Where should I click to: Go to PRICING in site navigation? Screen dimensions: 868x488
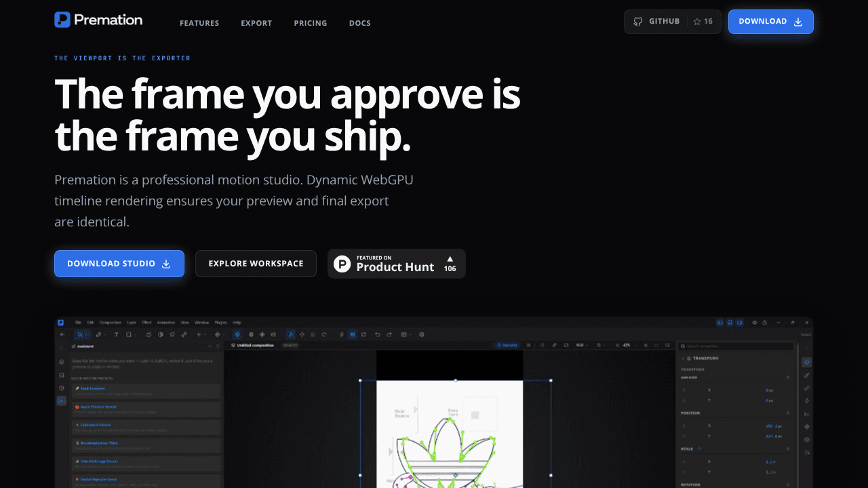[x=311, y=23]
